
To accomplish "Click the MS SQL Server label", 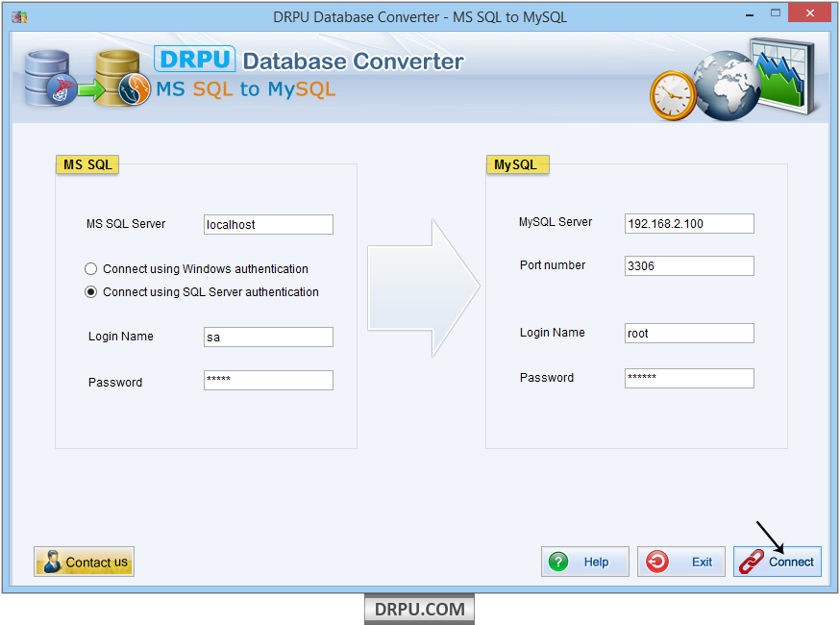I will (126, 224).
